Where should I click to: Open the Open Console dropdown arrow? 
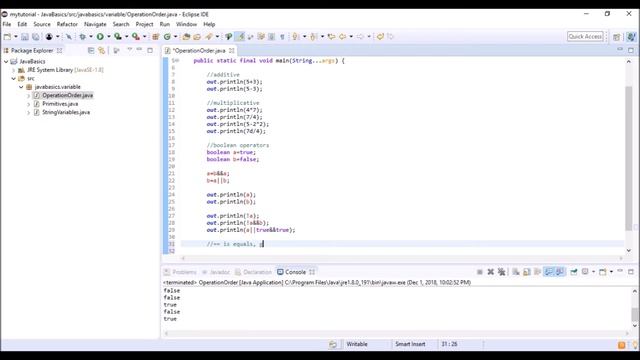coord(611,272)
